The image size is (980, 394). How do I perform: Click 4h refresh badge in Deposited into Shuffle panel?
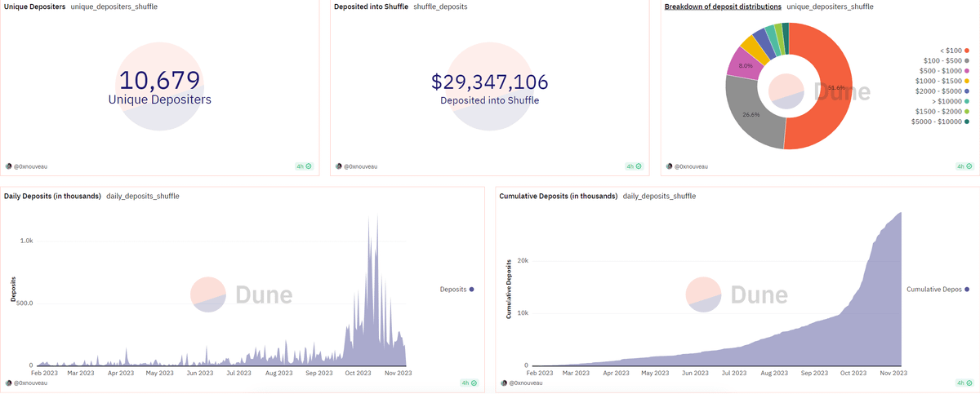coord(634,166)
